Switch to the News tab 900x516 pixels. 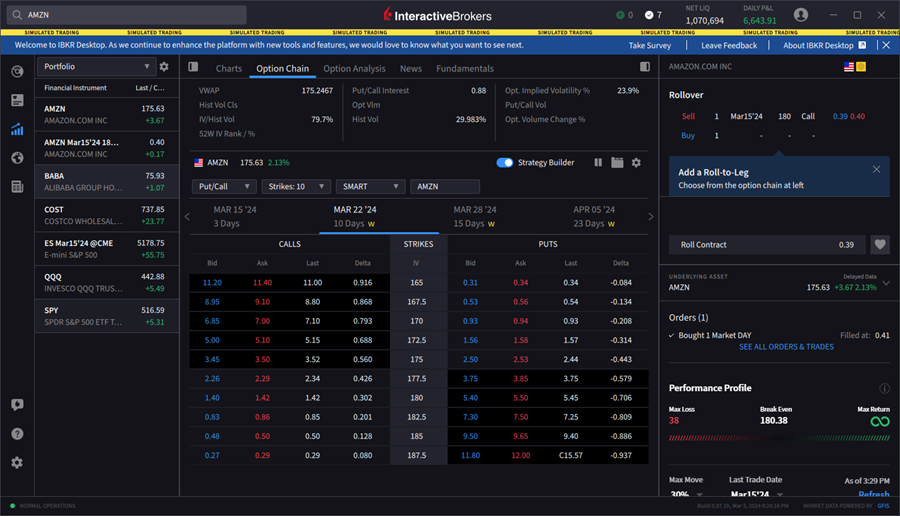[410, 68]
